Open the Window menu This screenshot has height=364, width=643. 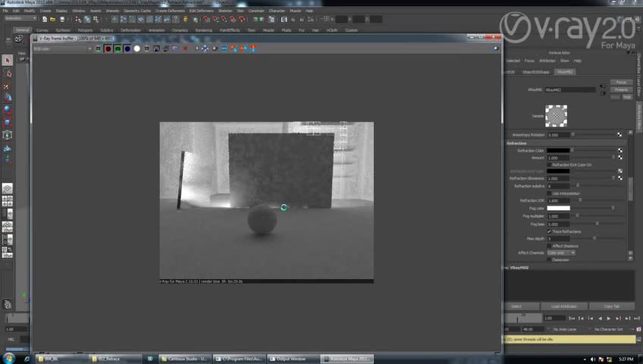[x=78, y=11]
